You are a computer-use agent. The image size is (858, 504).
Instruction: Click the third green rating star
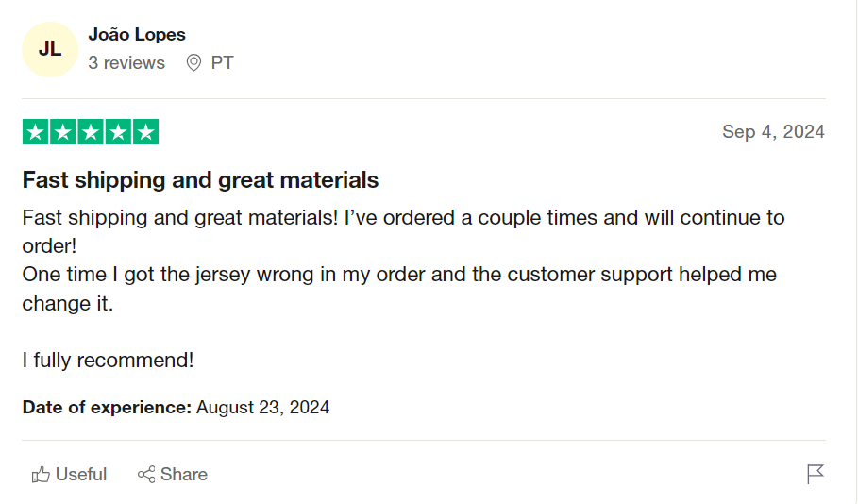click(91, 132)
